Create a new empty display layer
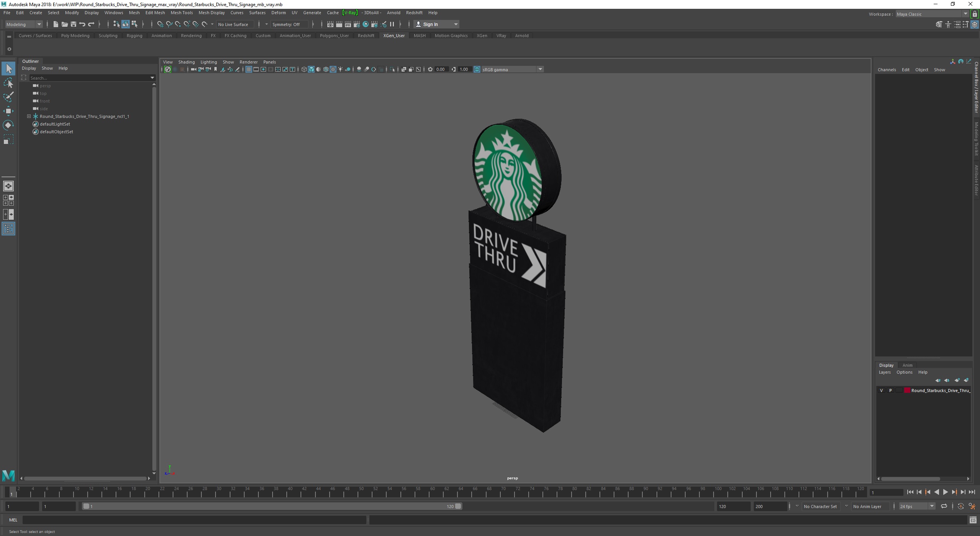 (x=957, y=380)
